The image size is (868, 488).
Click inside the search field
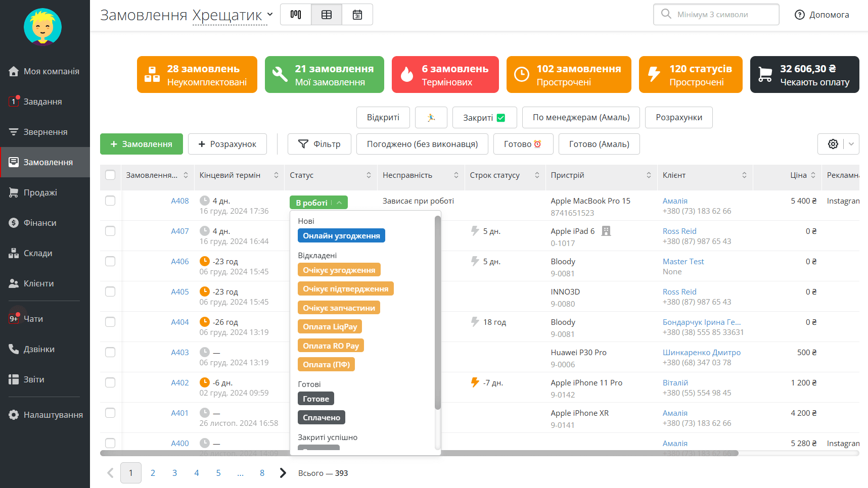coord(716,15)
